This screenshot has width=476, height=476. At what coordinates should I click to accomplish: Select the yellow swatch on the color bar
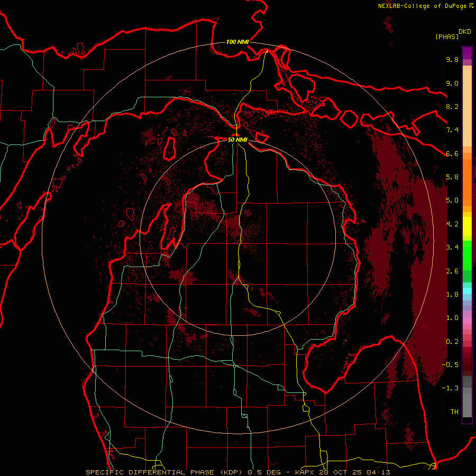point(467,226)
